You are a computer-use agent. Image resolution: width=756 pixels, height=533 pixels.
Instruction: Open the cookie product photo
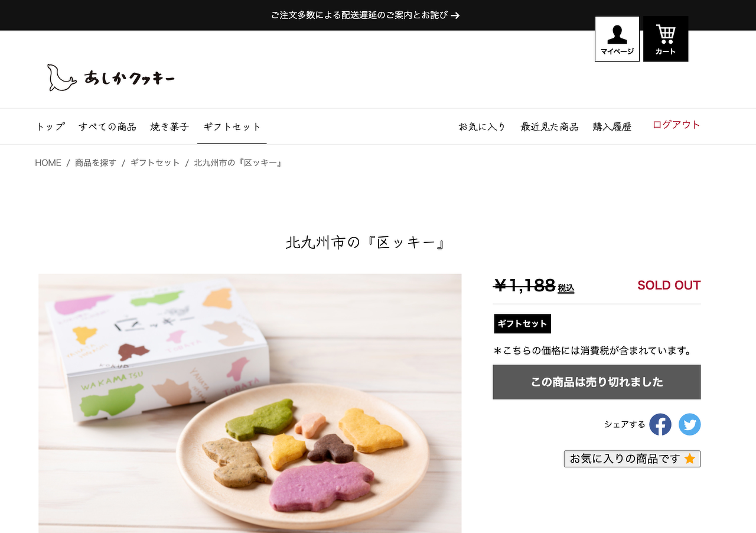(x=250, y=403)
